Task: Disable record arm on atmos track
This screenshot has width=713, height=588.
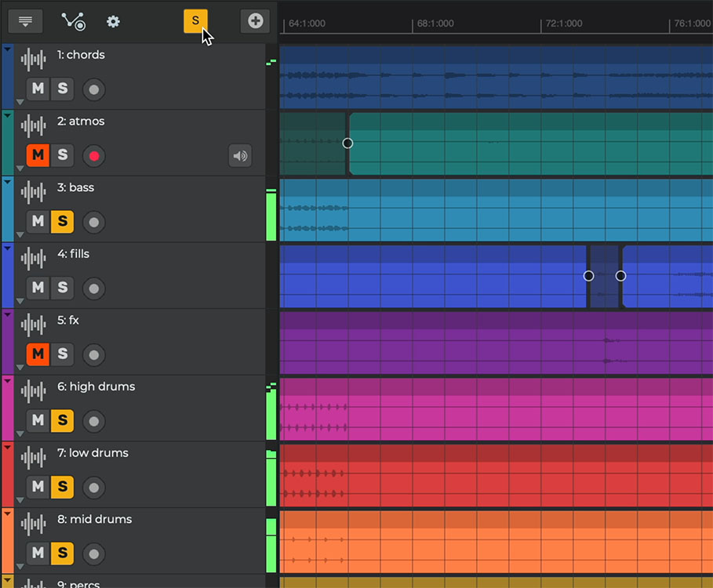Action: (94, 156)
